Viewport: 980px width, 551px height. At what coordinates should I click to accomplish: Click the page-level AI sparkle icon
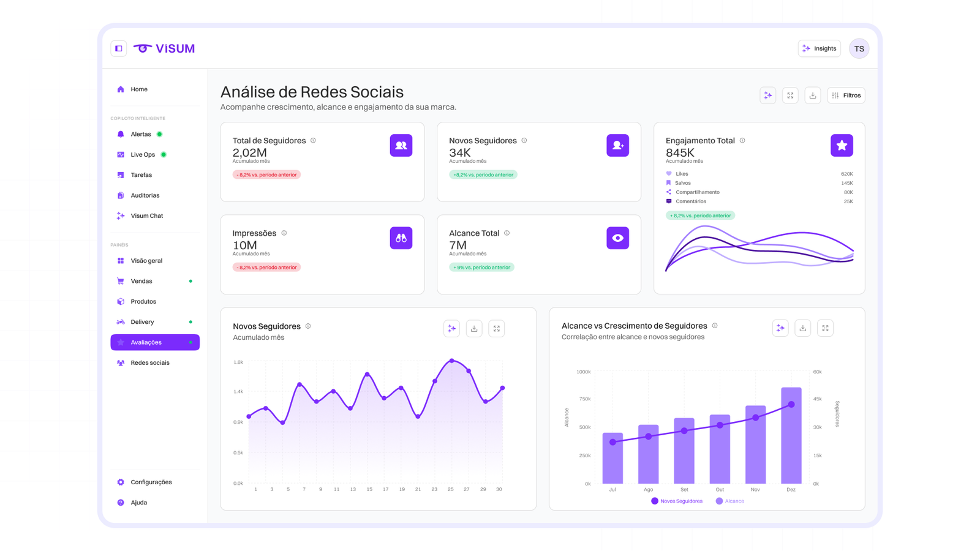768,96
